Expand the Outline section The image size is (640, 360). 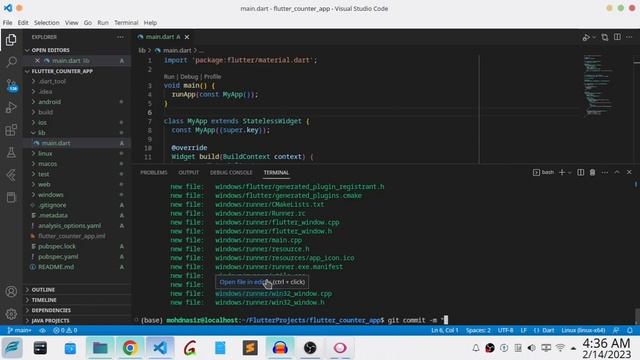43,289
